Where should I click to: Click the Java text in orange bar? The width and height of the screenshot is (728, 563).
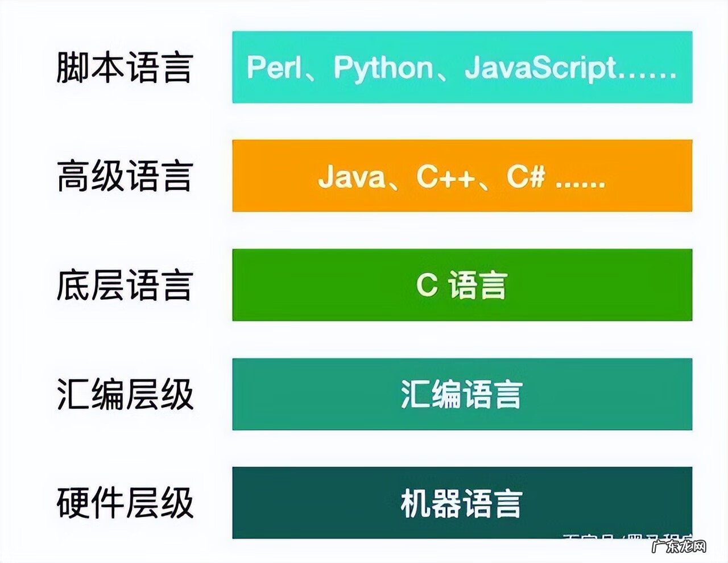click(x=351, y=176)
